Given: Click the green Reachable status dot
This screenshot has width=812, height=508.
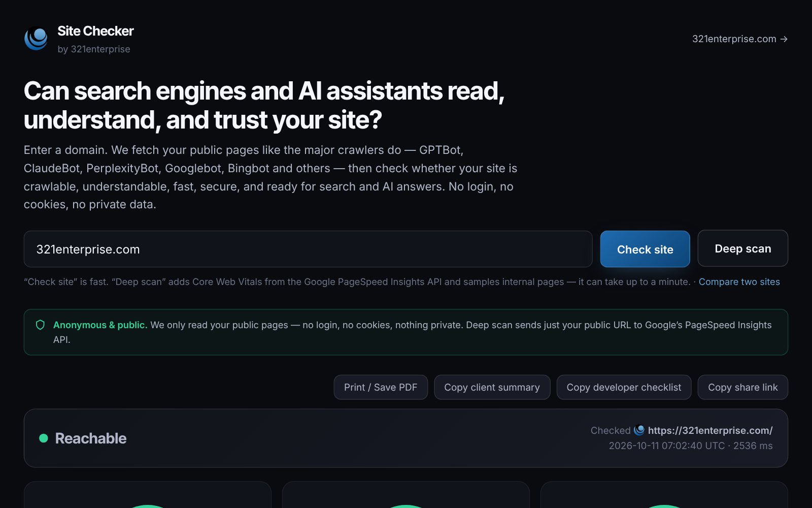Looking at the screenshot, I should coord(44,438).
